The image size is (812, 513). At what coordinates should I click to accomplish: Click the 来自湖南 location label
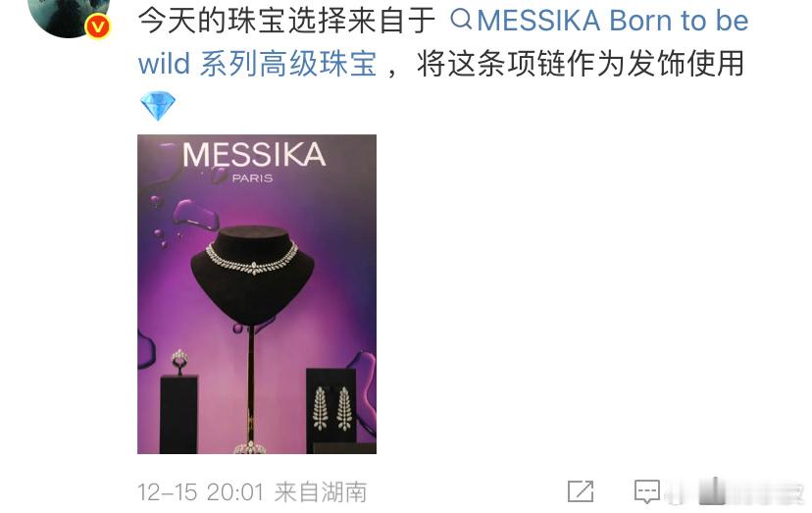(x=321, y=491)
